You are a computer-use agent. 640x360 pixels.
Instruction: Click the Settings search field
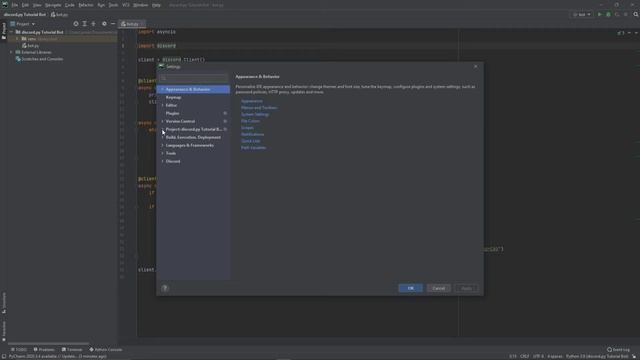tap(193, 78)
